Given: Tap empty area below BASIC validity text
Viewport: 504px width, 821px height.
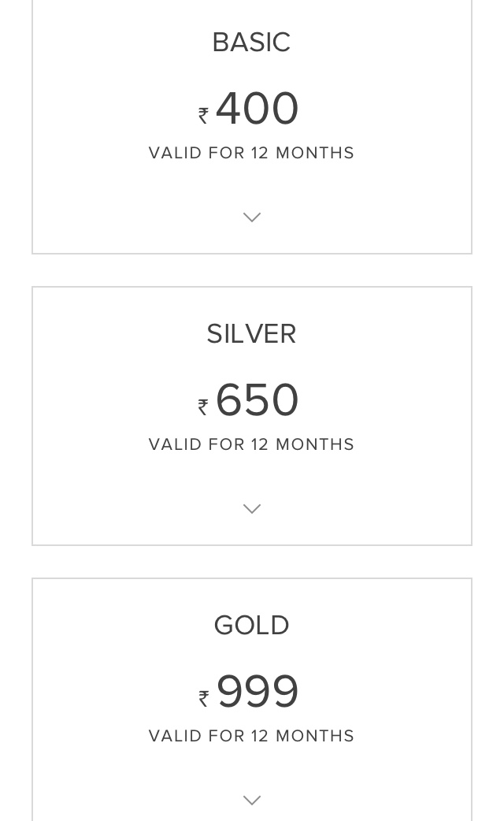Looking at the screenshot, I should tap(252, 184).
